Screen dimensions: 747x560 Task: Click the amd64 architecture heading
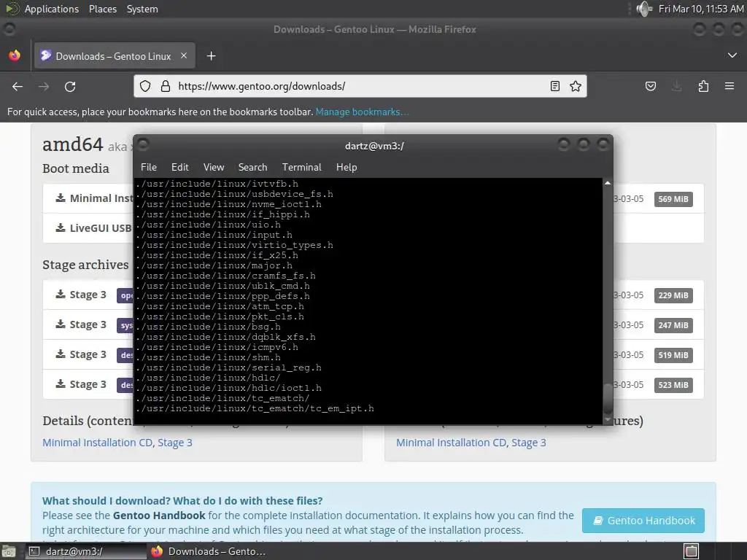pos(72,144)
